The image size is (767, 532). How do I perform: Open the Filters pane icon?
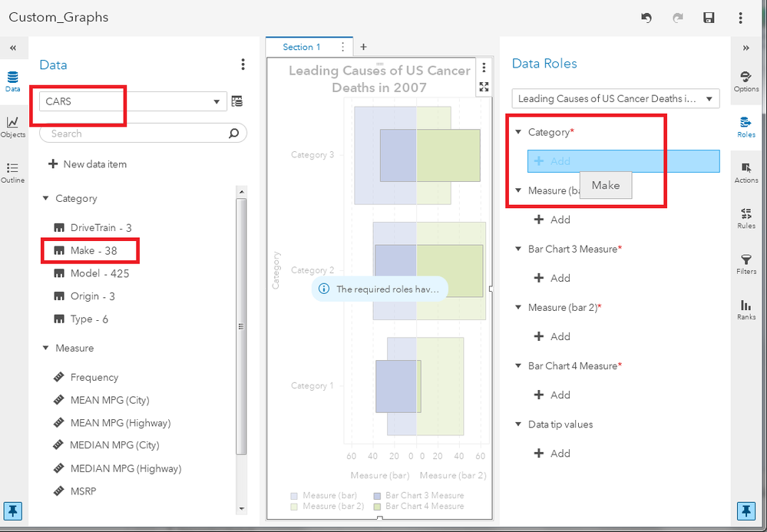point(746,263)
